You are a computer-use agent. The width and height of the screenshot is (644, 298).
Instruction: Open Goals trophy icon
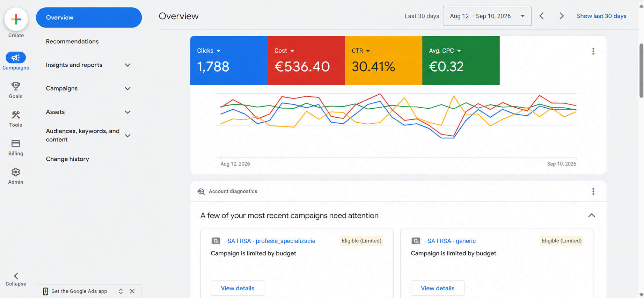tap(16, 86)
